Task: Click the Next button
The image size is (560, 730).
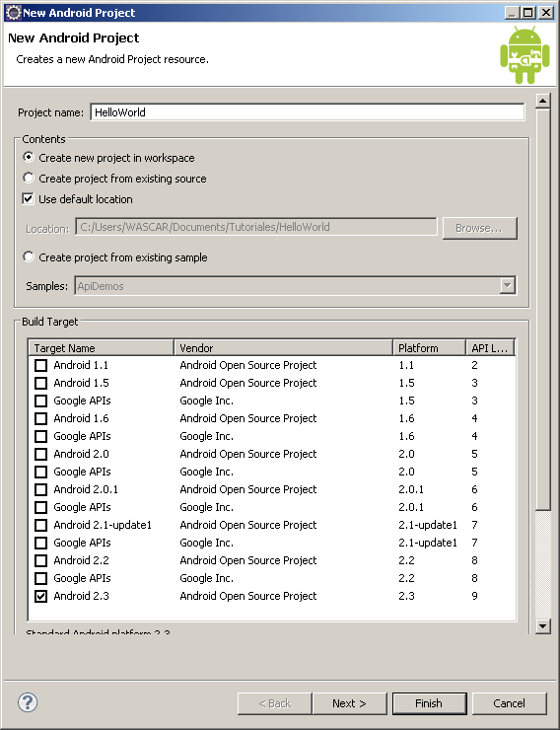Action: pyautogui.click(x=349, y=703)
